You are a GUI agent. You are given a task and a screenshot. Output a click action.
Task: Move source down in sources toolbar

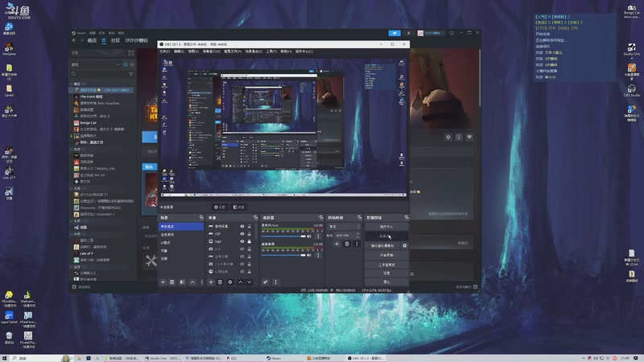pyautogui.click(x=250, y=282)
